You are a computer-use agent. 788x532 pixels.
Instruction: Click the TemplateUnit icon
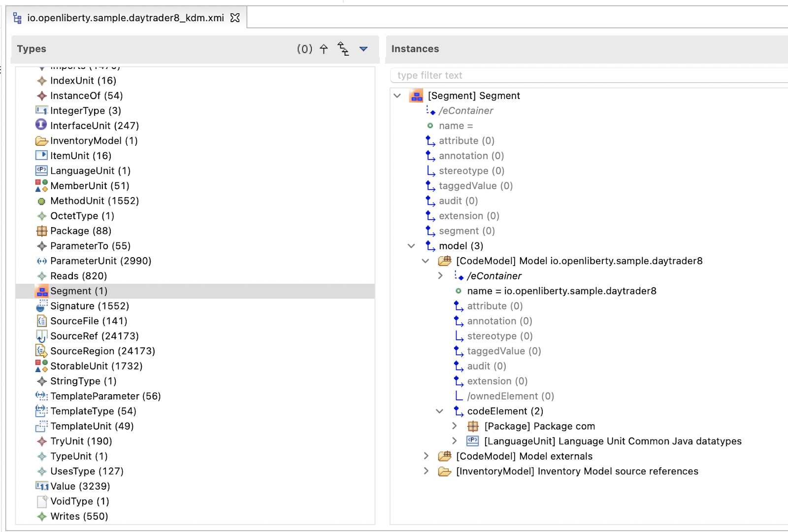click(41, 426)
